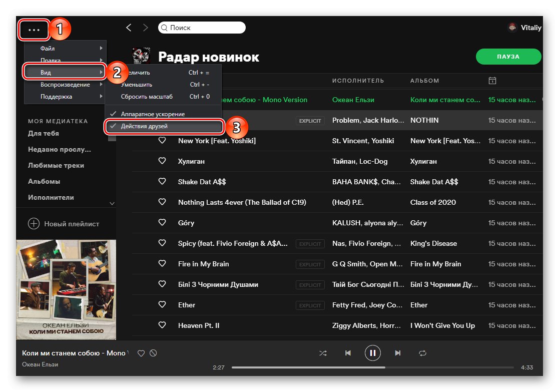The image size is (559, 392).
Task: Seek in the playback progress bar
Action: (372, 367)
